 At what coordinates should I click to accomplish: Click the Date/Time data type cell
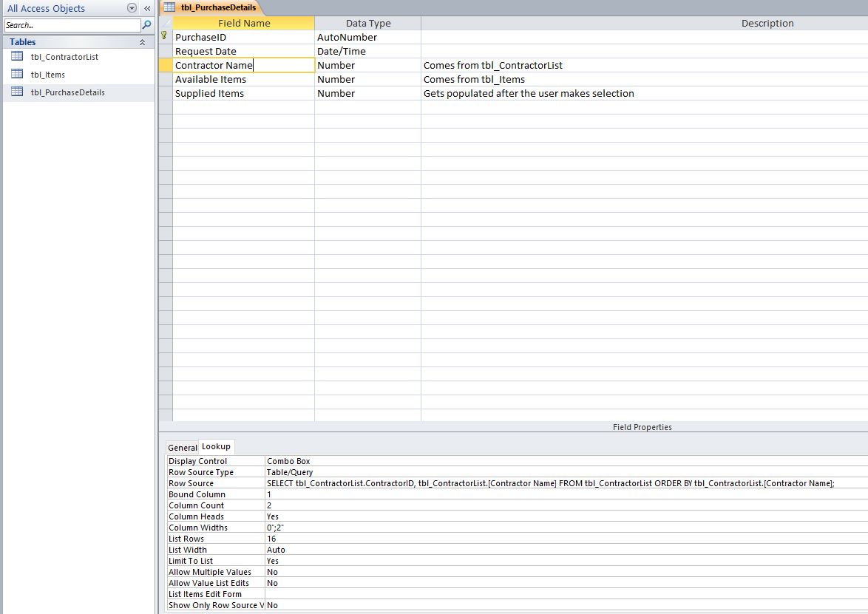pyautogui.click(x=367, y=51)
